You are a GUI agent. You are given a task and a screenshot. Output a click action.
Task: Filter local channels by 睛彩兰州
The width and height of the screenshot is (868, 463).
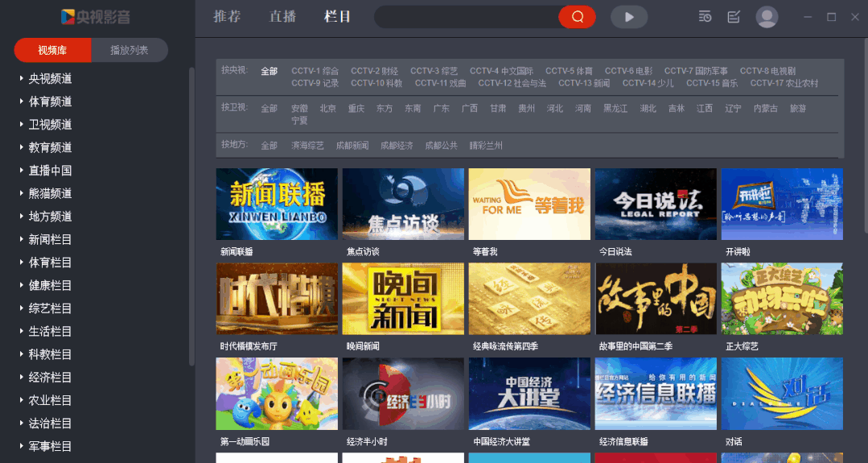click(486, 146)
